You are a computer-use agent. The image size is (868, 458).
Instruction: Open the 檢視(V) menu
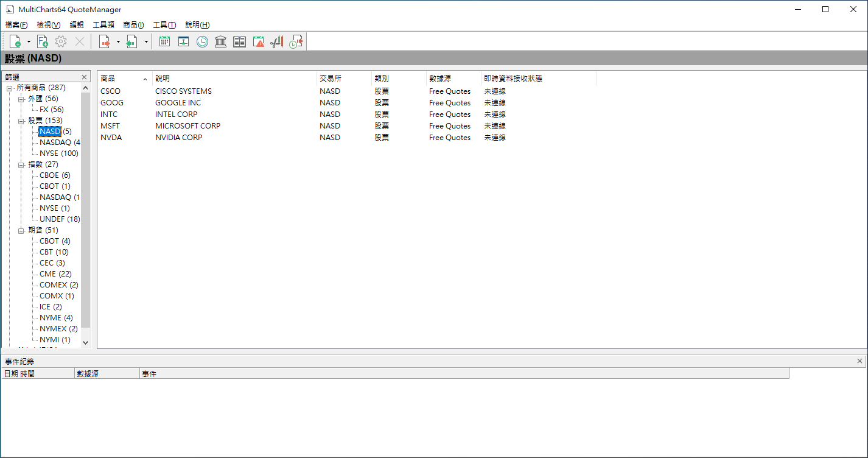click(x=49, y=25)
